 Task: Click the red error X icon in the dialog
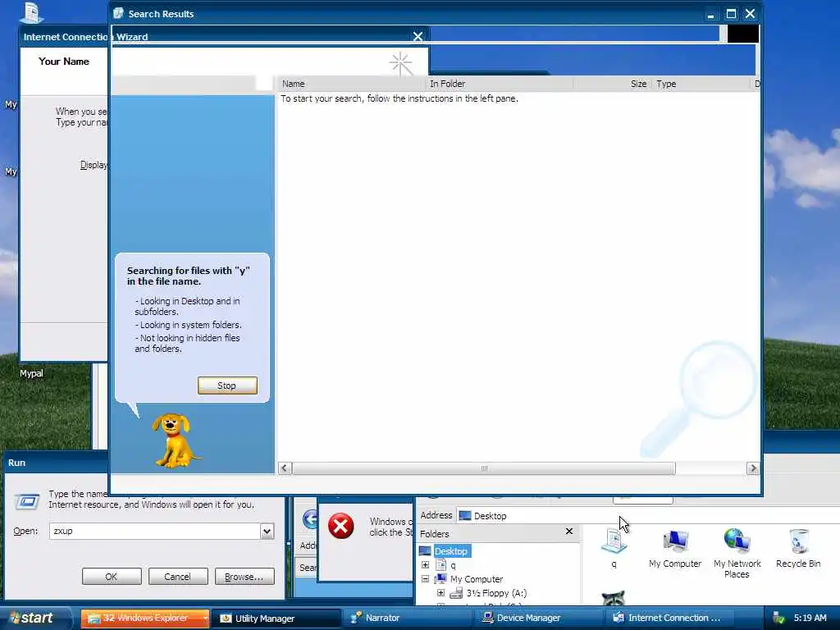click(x=341, y=526)
